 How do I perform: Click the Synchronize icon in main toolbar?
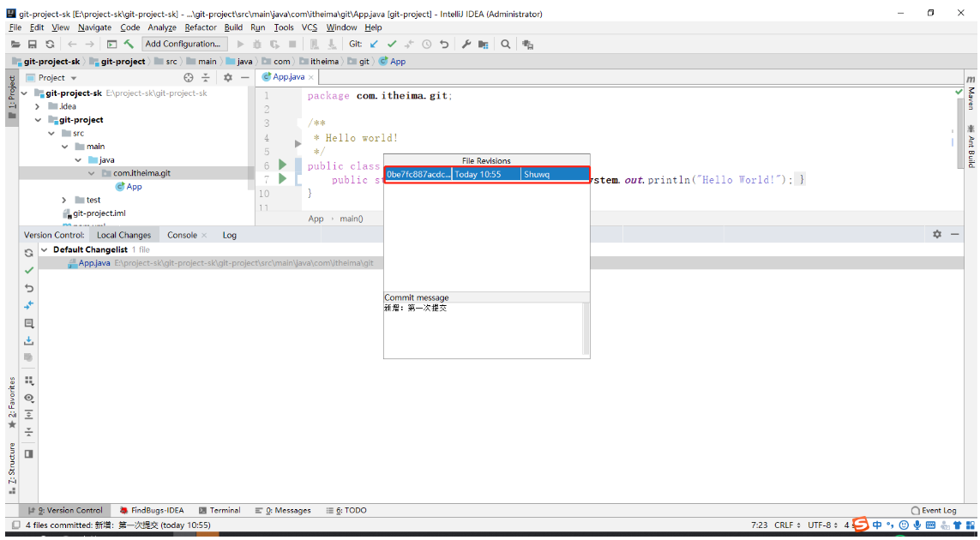50,45
